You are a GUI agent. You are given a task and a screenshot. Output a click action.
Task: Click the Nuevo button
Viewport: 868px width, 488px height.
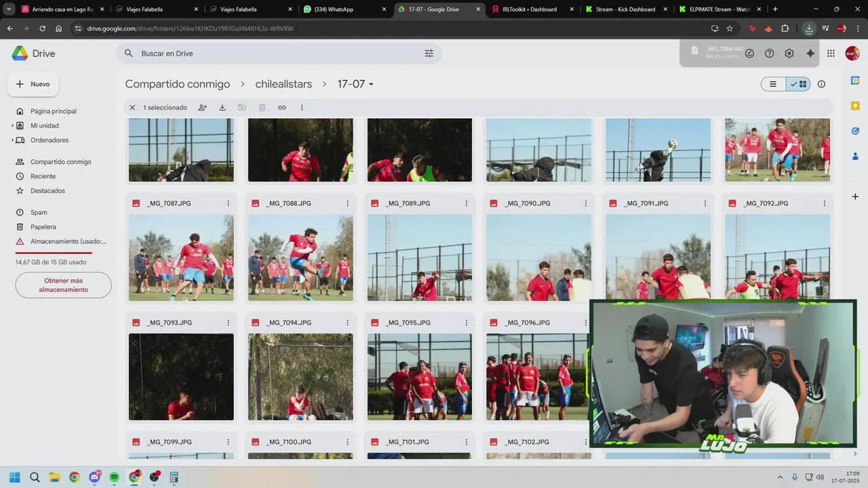click(x=33, y=84)
